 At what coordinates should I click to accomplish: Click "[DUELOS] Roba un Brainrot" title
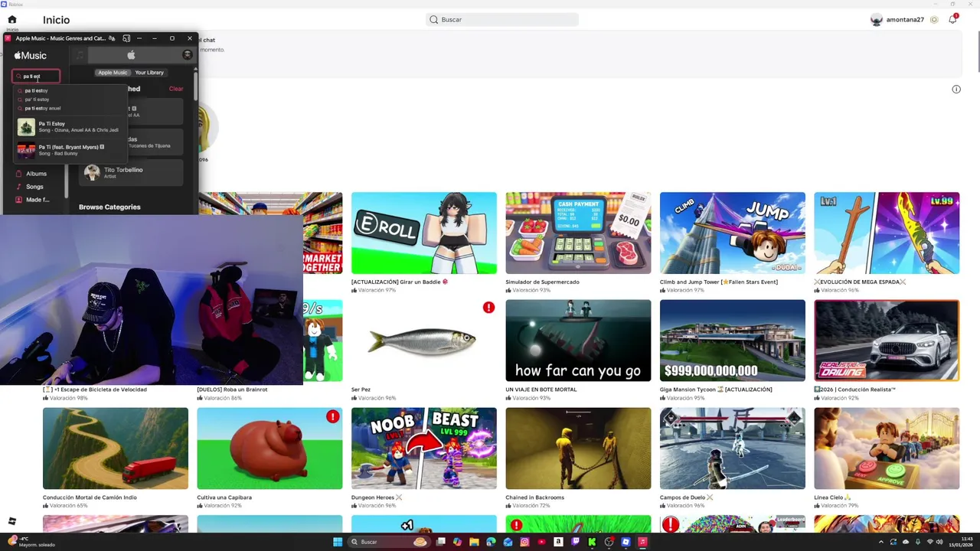[x=232, y=390]
